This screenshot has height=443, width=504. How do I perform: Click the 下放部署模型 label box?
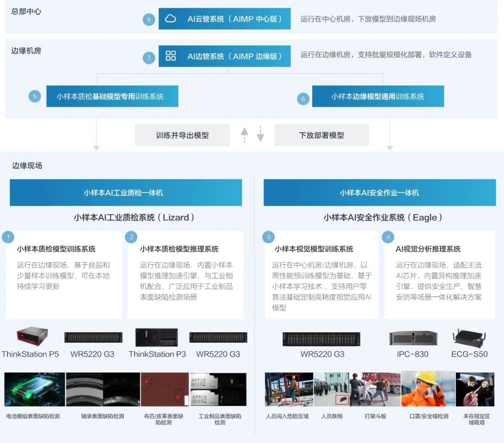[322, 135]
